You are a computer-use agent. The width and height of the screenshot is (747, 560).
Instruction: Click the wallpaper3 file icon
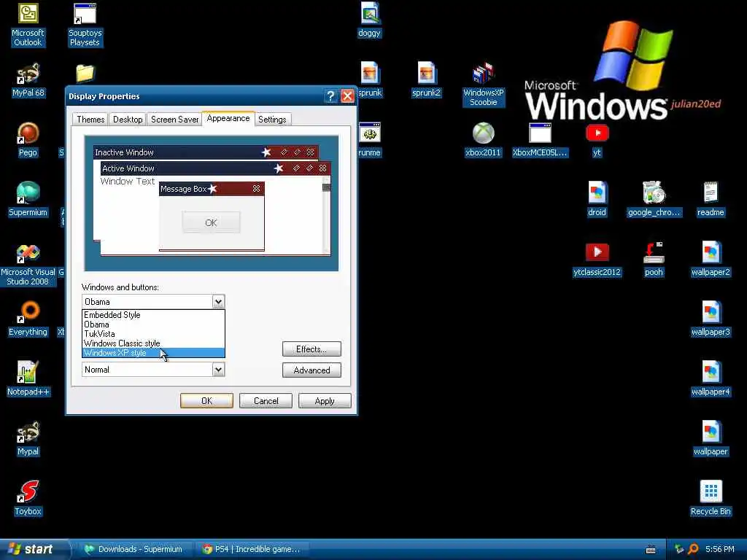tap(711, 319)
